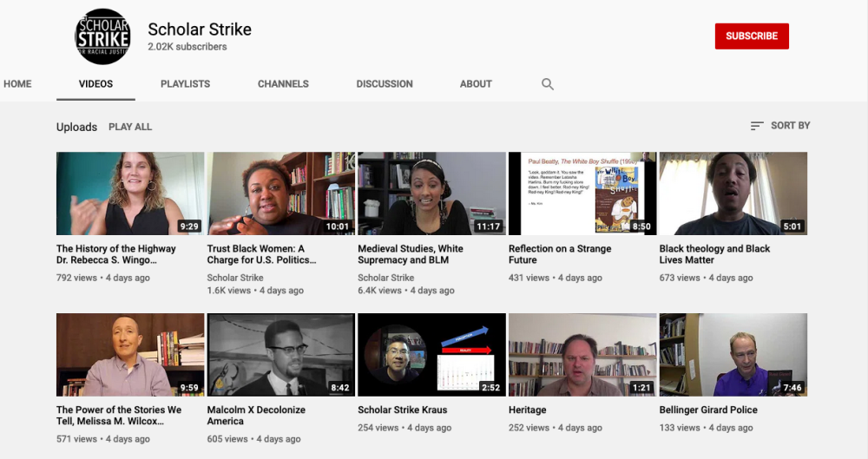Click '133 views • 4 days ago' text
The image size is (868, 459).
tap(706, 428)
